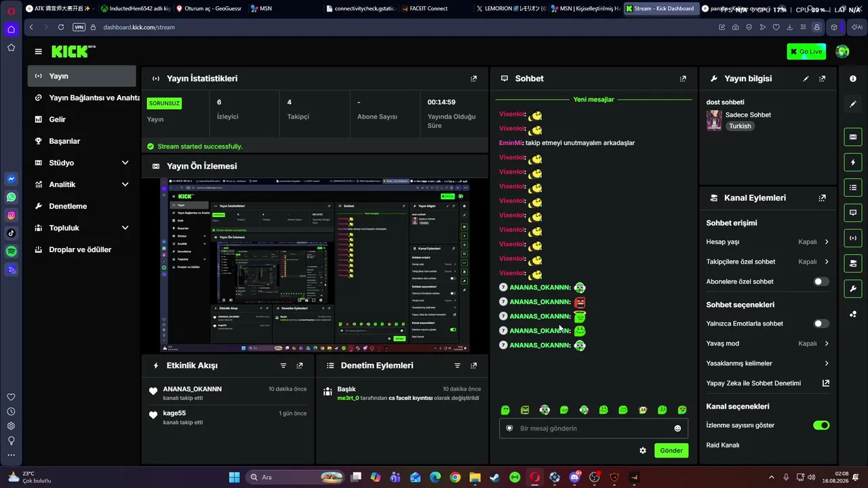The height and width of the screenshot is (488, 868).
Task: Toggle Yalnızca Emotlarla sohbet switch
Action: 821,323
